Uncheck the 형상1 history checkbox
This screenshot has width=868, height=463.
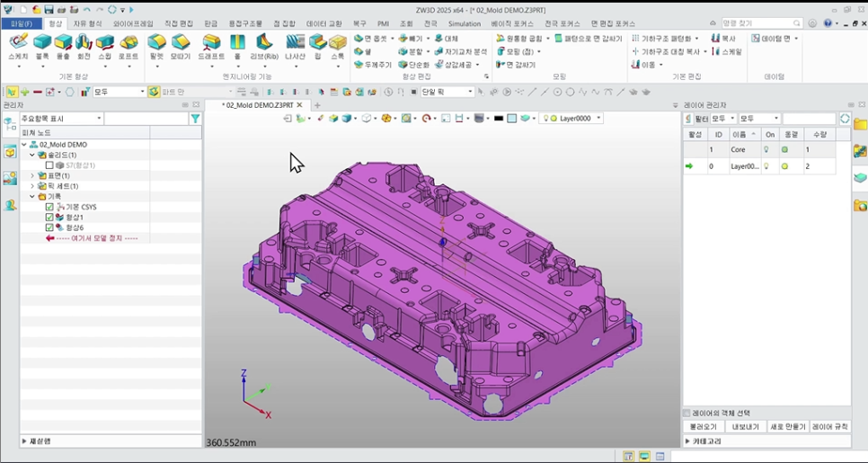[x=49, y=218]
